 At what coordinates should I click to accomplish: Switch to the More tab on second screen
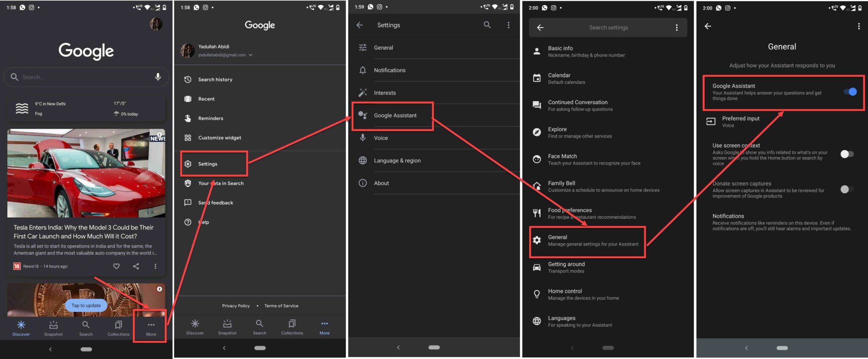324,327
